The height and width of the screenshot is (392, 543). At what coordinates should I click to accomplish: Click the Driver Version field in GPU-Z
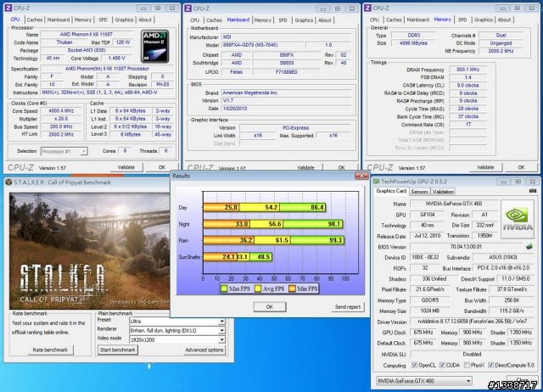tap(472, 322)
